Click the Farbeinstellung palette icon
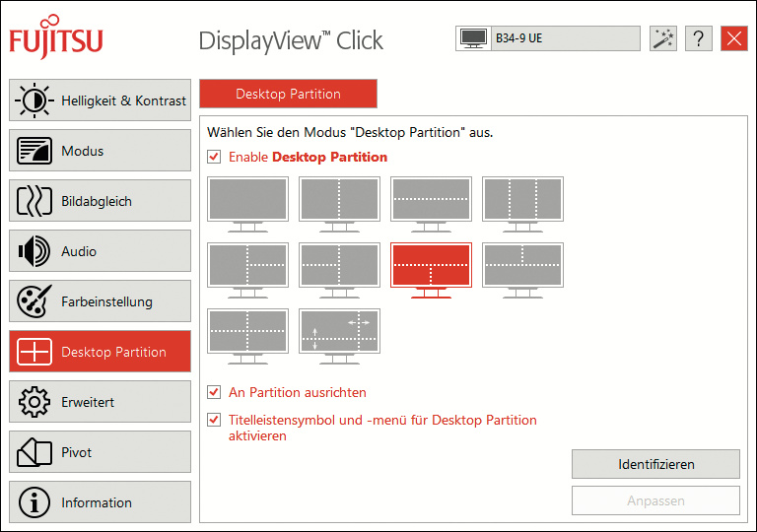 click(x=34, y=301)
